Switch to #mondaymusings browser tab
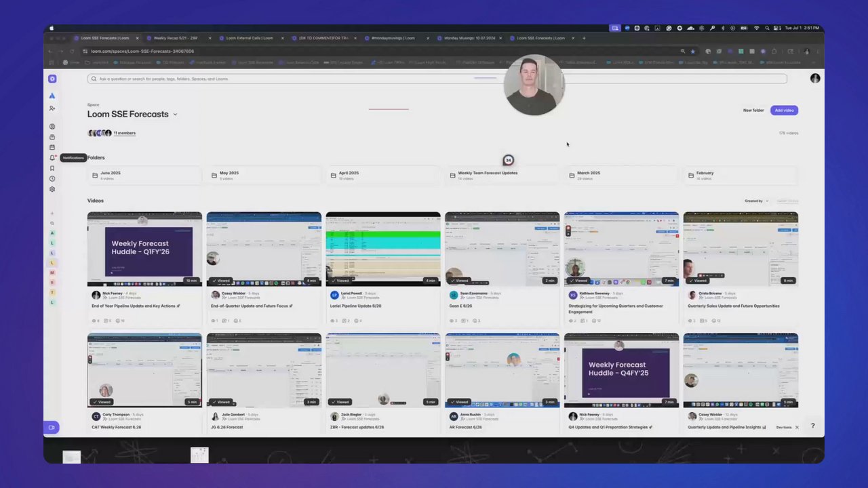Image resolution: width=868 pixels, height=488 pixels. click(396, 38)
